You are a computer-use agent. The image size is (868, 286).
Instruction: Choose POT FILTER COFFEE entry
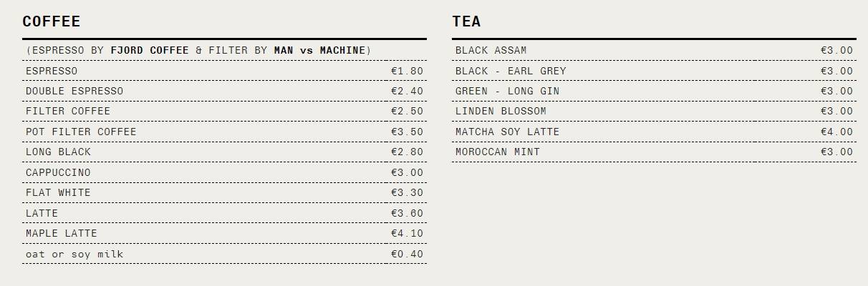(224, 132)
